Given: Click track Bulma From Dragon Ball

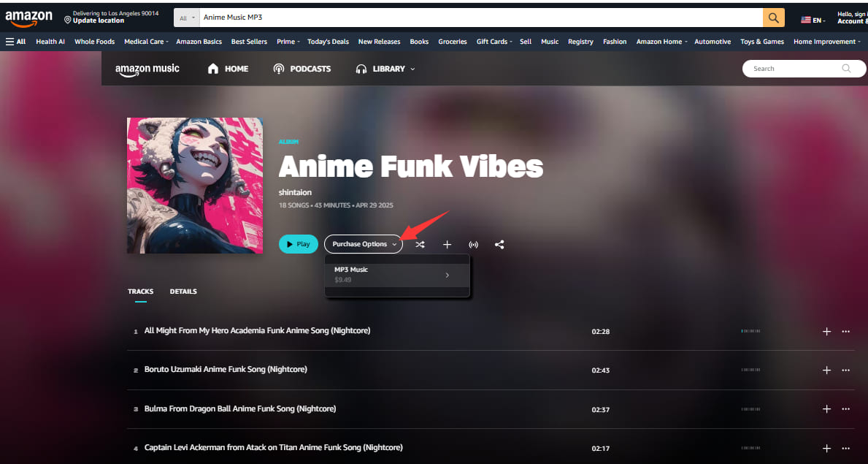Looking at the screenshot, I should (x=240, y=408).
